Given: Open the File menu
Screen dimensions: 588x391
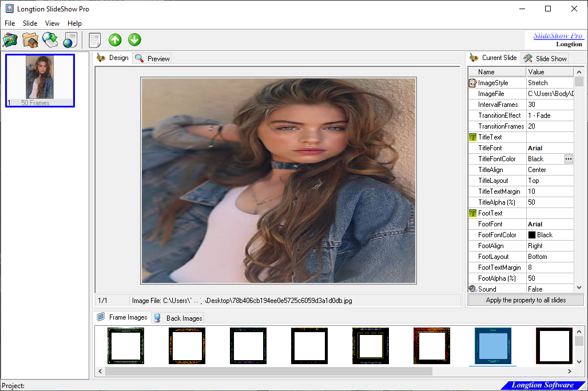Looking at the screenshot, I should tap(10, 23).
